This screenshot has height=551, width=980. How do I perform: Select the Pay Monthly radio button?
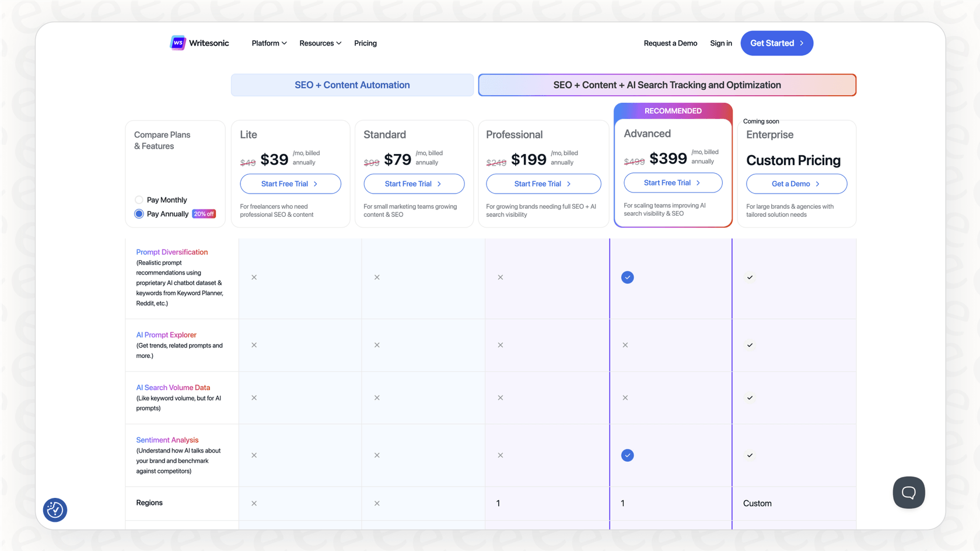pos(139,199)
